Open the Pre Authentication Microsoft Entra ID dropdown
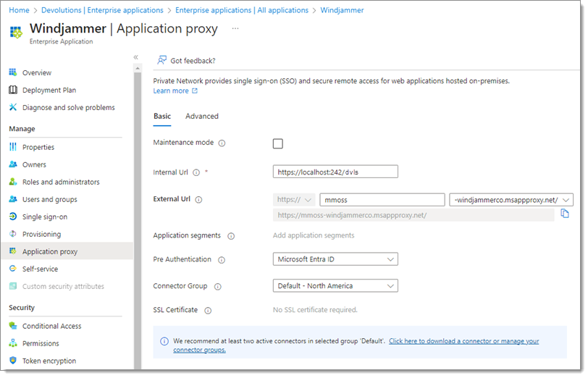 click(335, 259)
